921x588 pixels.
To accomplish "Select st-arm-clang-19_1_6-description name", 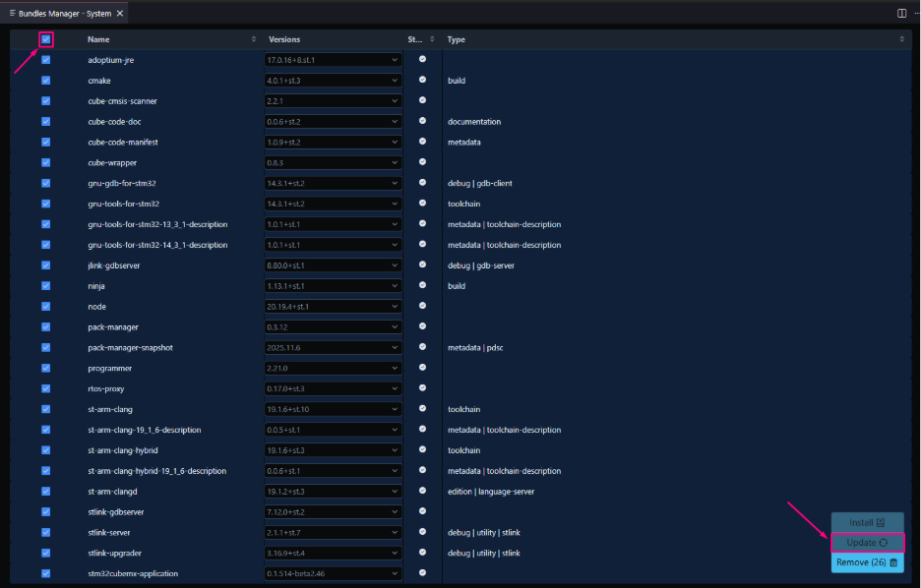I will (x=145, y=430).
